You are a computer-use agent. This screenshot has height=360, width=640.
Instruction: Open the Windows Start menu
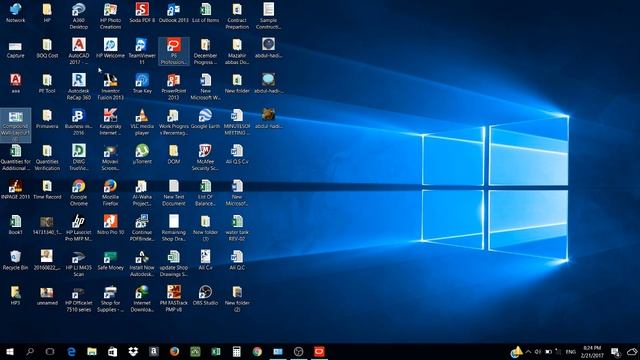(x=10, y=351)
